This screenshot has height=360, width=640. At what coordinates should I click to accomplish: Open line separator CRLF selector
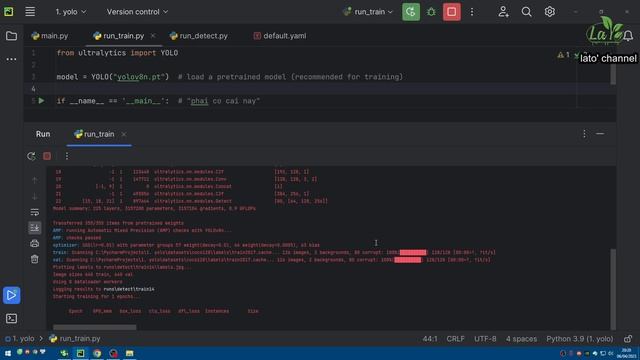pos(455,339)
